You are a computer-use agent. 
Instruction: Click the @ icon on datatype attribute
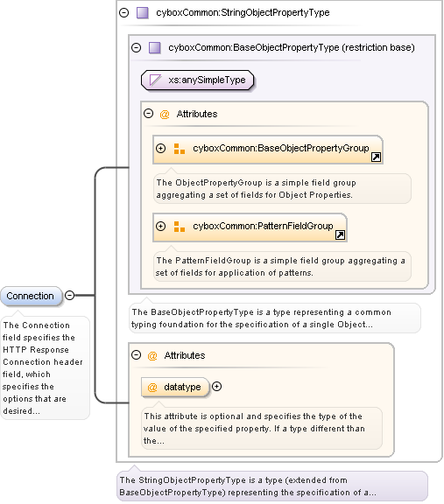tap(152, 387)
